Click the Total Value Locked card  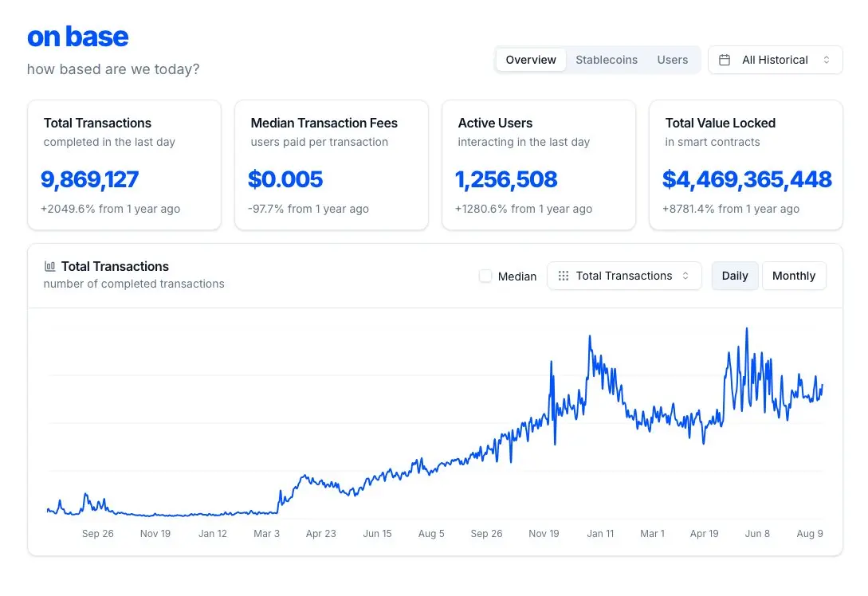tap(746, 165)
